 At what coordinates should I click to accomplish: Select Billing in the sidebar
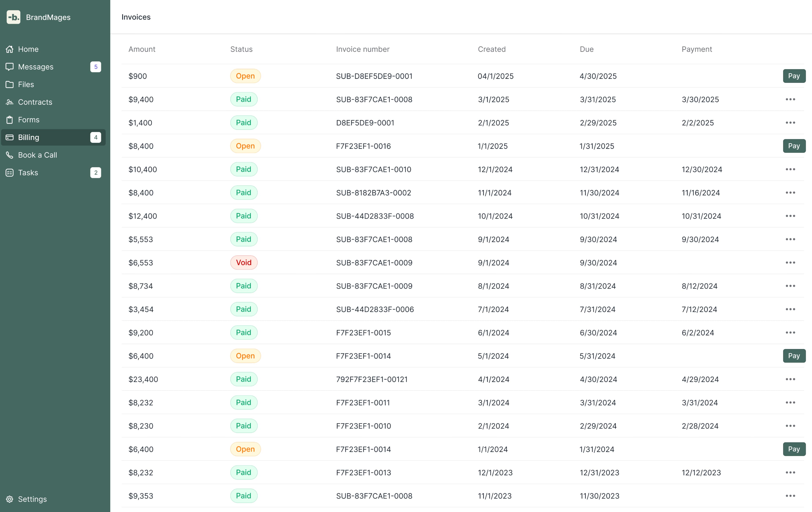pos(29,137)
